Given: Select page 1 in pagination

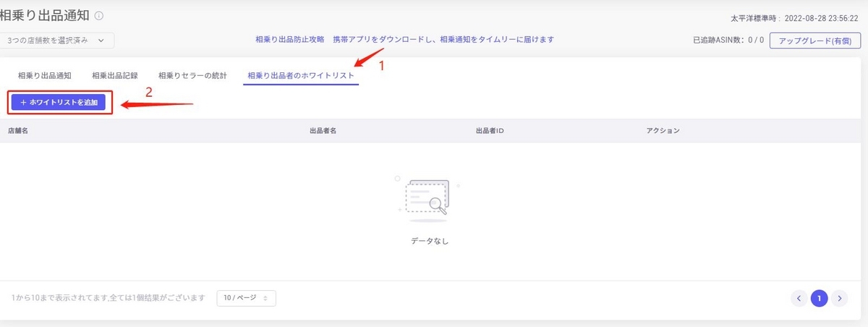Looking at the screenshot, I should (820, 298).
